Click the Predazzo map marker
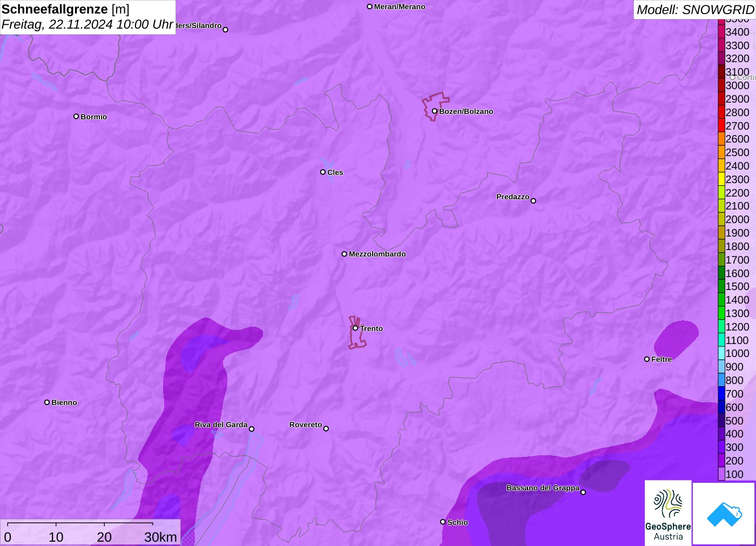The image size is (756, 546). (x=533, y=200)
